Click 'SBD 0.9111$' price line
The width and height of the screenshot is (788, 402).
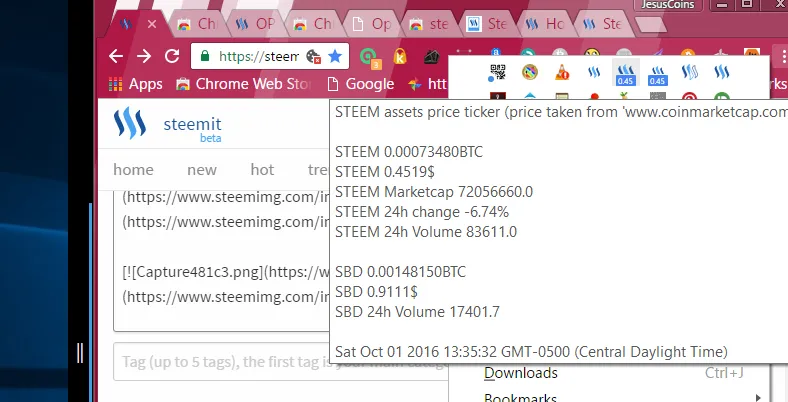pyautogui.click(x=376, y=292)
